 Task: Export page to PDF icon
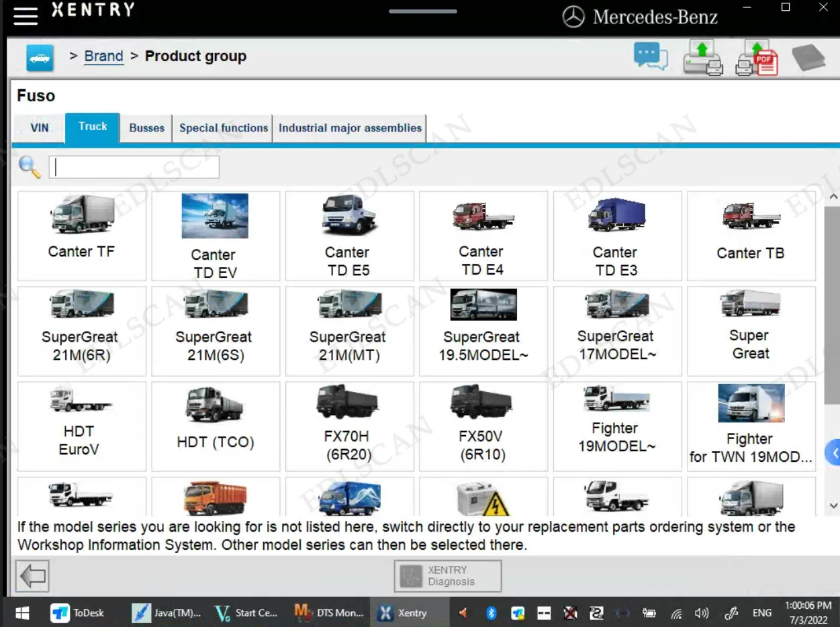pyautogui.click(x=756, y=58)
